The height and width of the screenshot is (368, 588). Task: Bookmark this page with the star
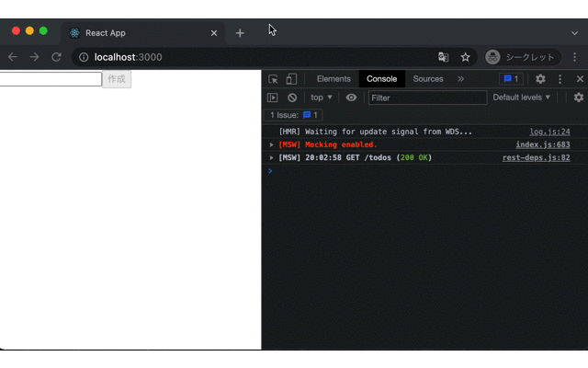(x=466, y=57)
